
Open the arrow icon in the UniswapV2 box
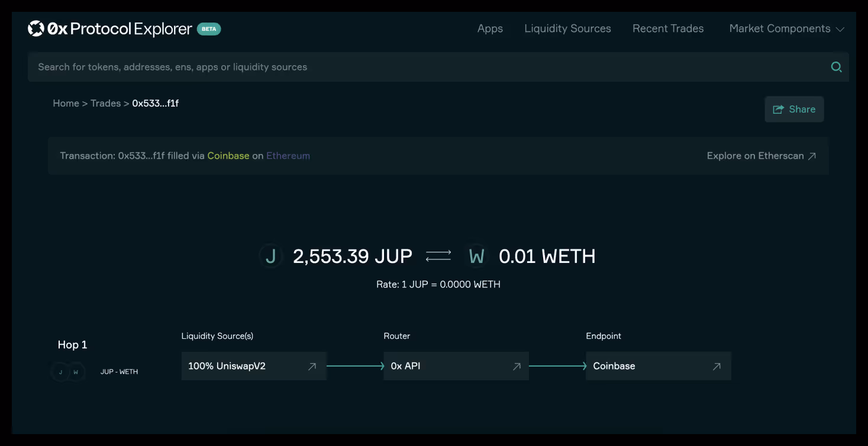tap(312, 367)
